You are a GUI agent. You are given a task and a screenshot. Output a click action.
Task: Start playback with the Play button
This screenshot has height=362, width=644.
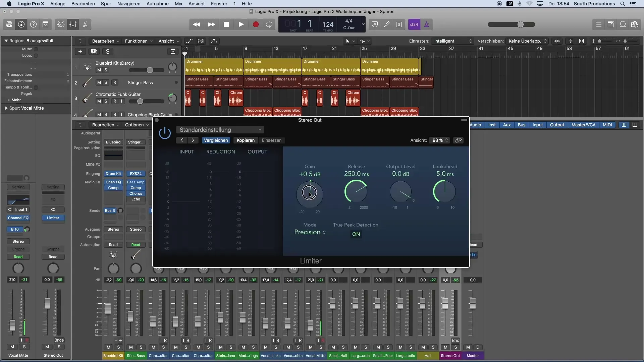(241, 24)
